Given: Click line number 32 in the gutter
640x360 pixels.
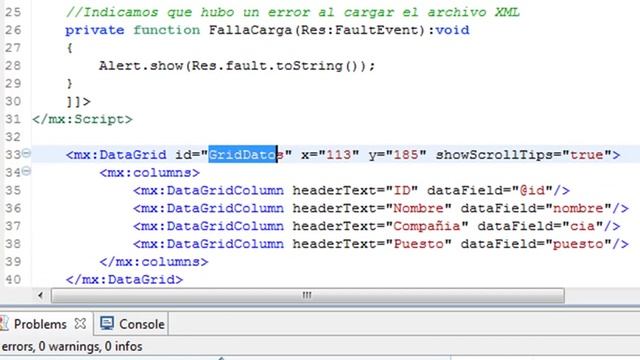Looking at the screenshot, I should click(x=13, y=137).
